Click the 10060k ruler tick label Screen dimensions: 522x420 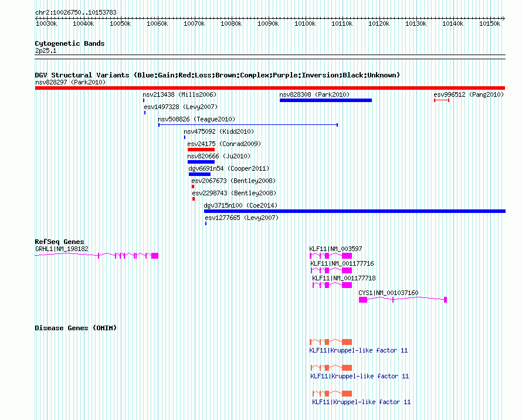(157, 23)
